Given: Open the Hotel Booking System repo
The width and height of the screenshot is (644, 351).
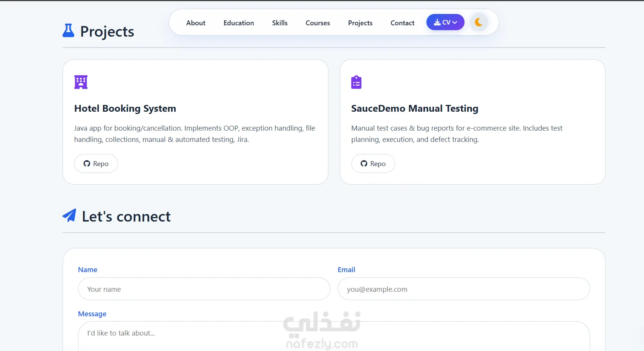Looking at the screenshot, I should (96, 163).
